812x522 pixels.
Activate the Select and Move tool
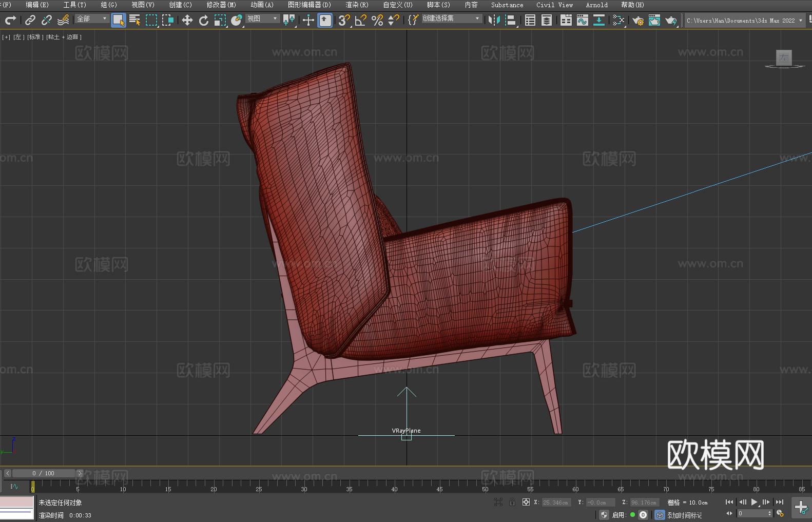click(187, 20)
